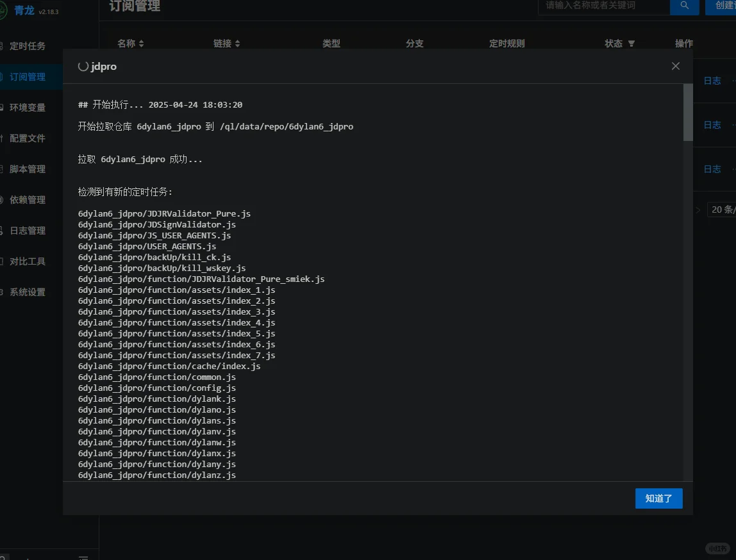Click the 检测到有新的定时任务 line
Screen dimensions: 736x560
tap(125, 192)
